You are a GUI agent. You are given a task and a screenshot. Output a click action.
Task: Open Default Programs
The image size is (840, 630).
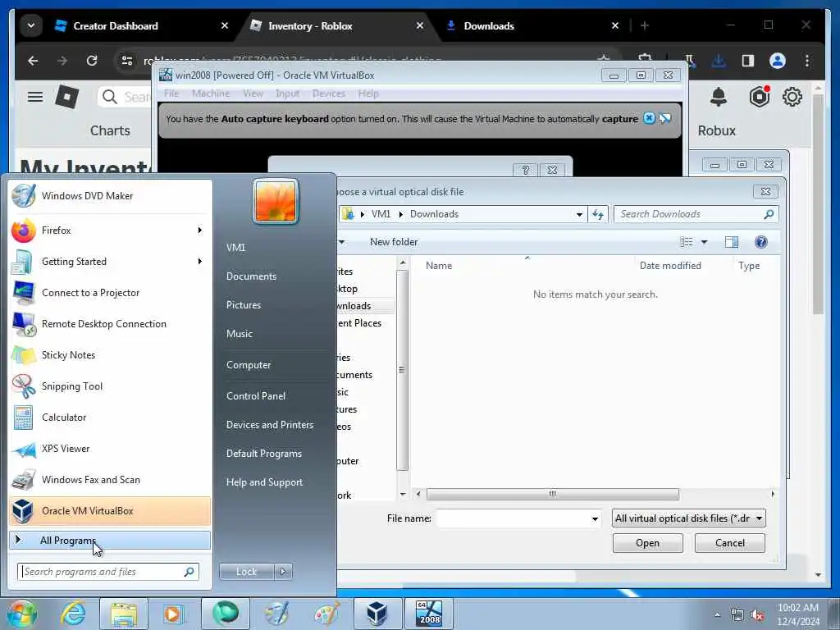pyautogui.click(x=264, y=454)
